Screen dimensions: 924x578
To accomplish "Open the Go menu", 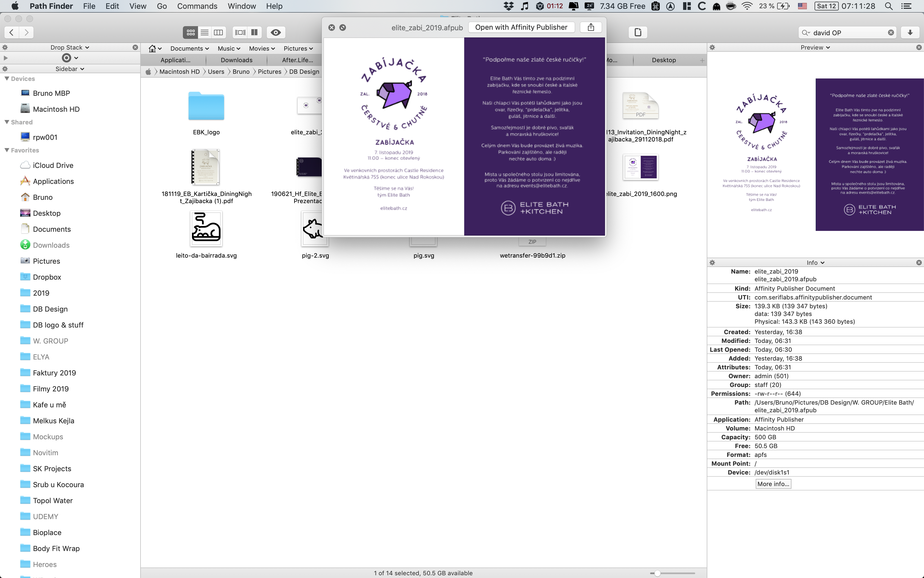I will point(162,6).
